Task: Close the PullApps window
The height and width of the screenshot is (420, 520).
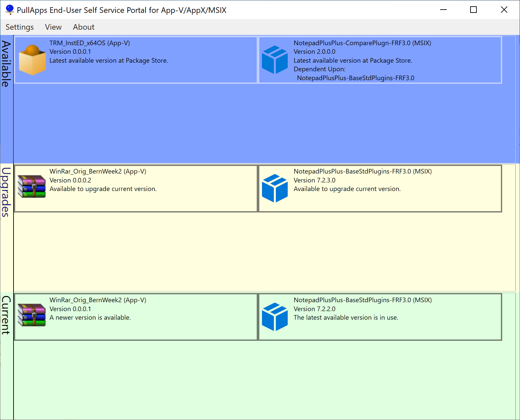Action: pyautogui.click(x=504, y=10)
